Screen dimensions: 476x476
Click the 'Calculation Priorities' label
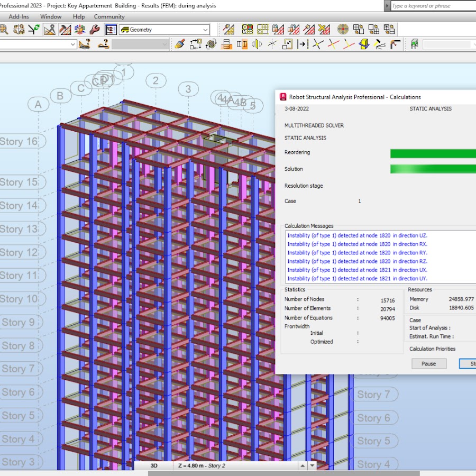[432, 349]
